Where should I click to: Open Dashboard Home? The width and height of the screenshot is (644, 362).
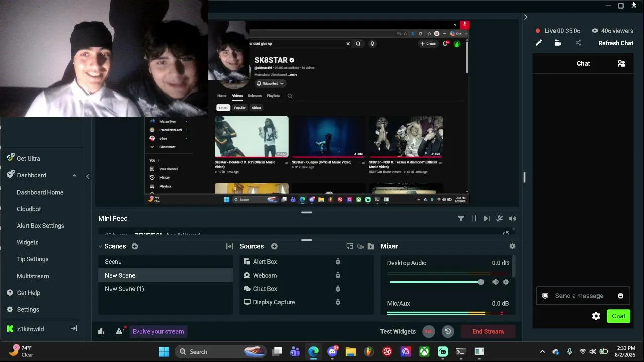[40, 192]
